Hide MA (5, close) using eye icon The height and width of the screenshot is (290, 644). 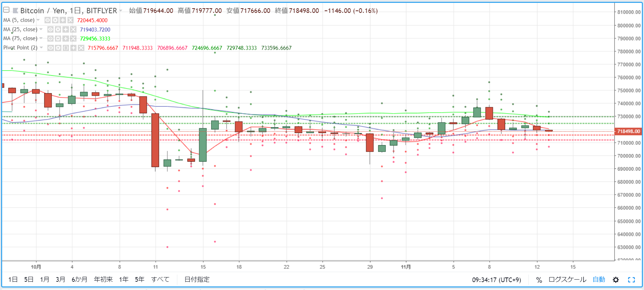tap(47, 20)
